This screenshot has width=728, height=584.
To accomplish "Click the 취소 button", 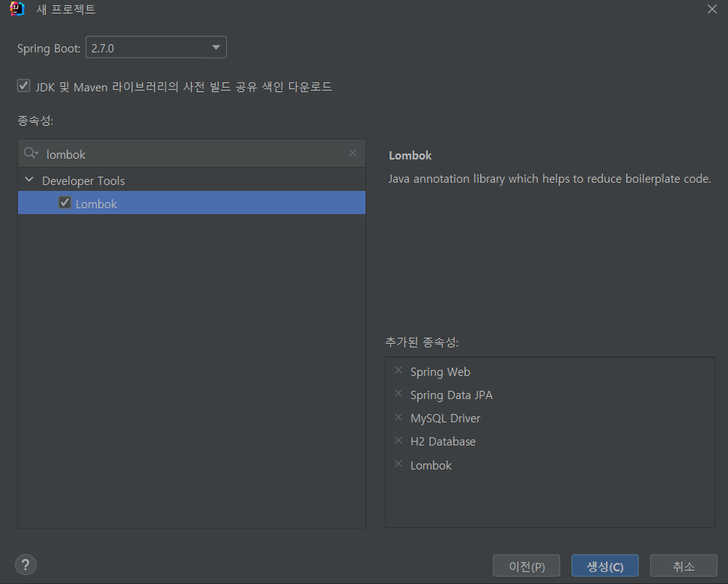I will tap(683, 565).
